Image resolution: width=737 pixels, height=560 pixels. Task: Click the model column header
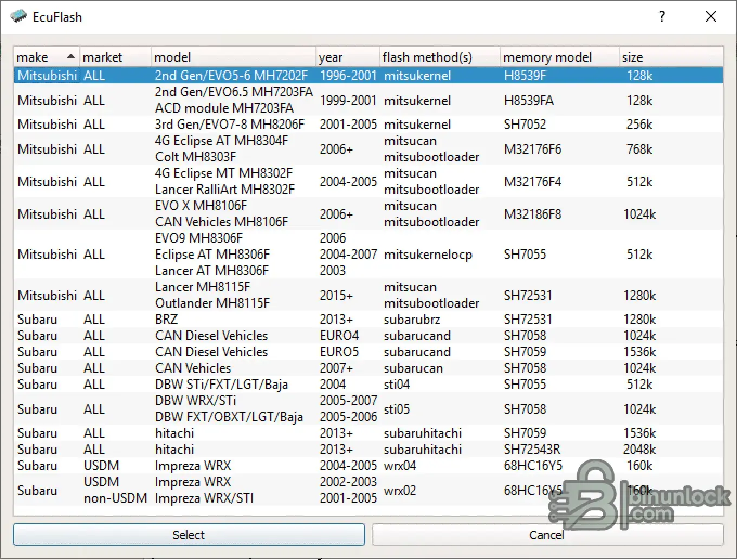(233, 57)
